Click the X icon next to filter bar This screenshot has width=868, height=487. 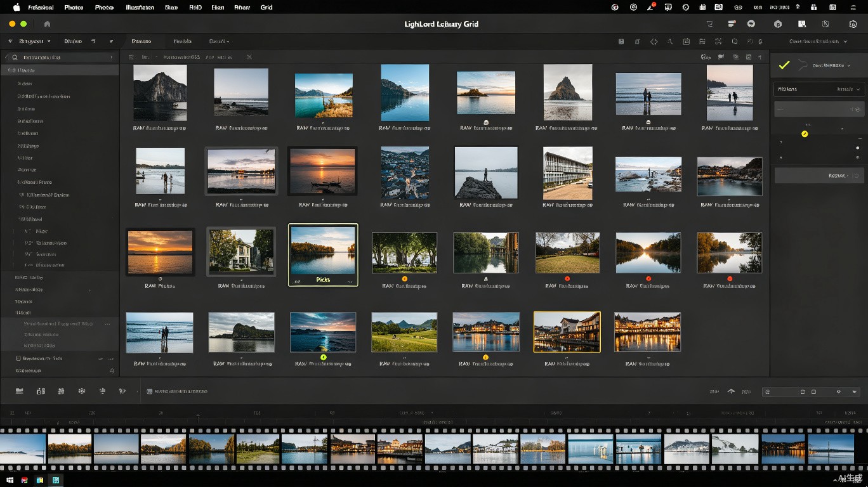point(249,57)
